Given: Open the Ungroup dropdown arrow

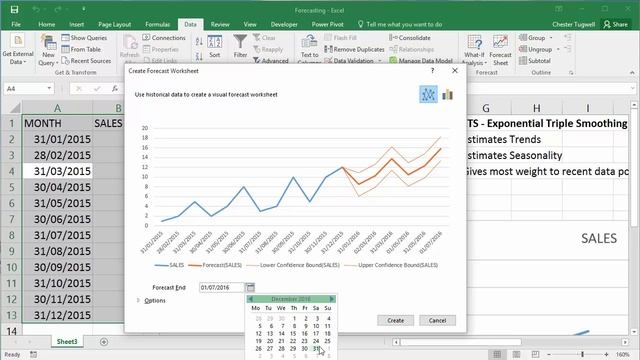Looking at the screenshot, I should click(x=558, y=49).
